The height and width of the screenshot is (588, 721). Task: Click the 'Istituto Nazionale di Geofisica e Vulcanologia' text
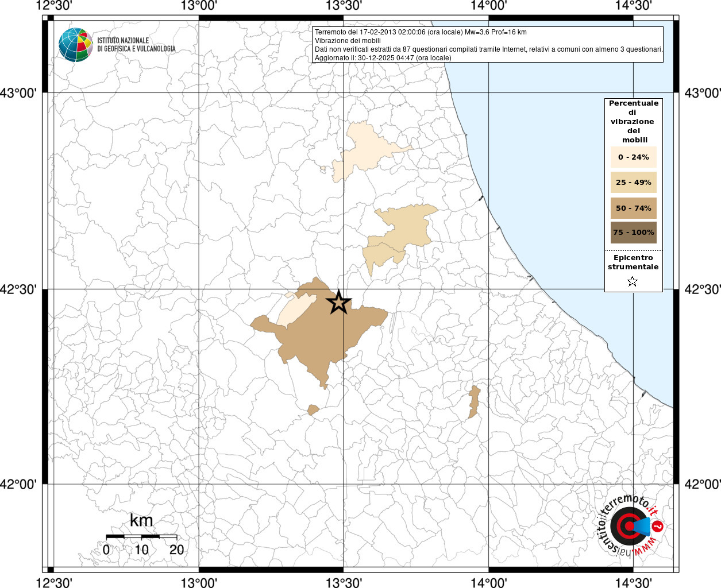(136, 45)
